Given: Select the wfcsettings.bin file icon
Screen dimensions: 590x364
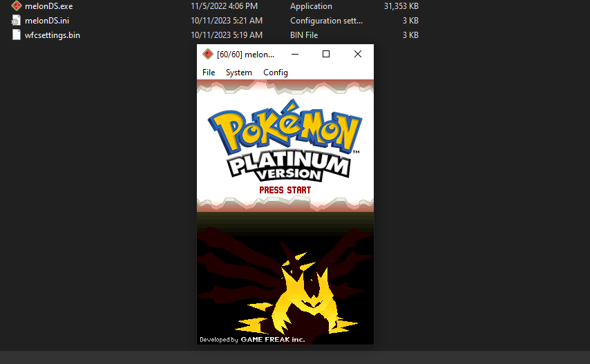Looking at the screenshot, I should tap(16, 35).
